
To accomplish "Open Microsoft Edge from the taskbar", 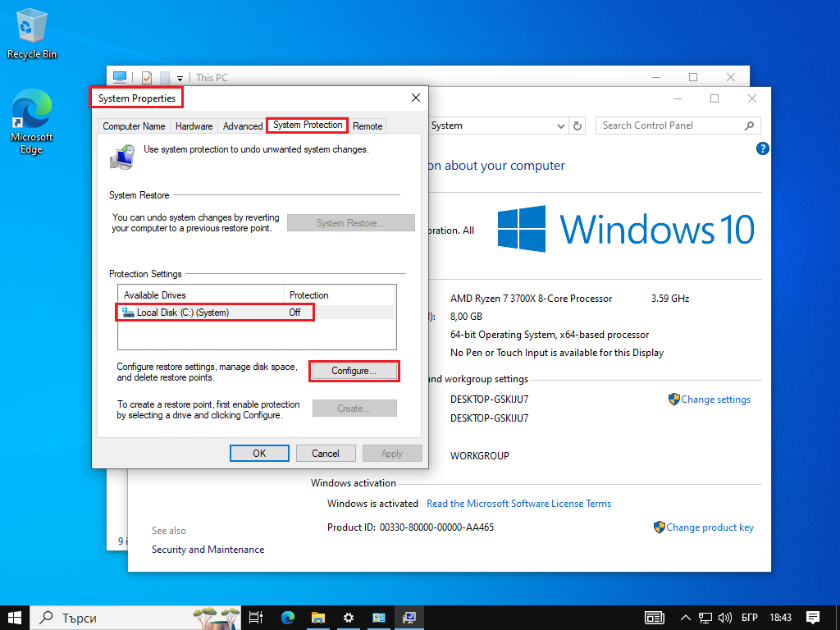I will (x=288, y=618).
